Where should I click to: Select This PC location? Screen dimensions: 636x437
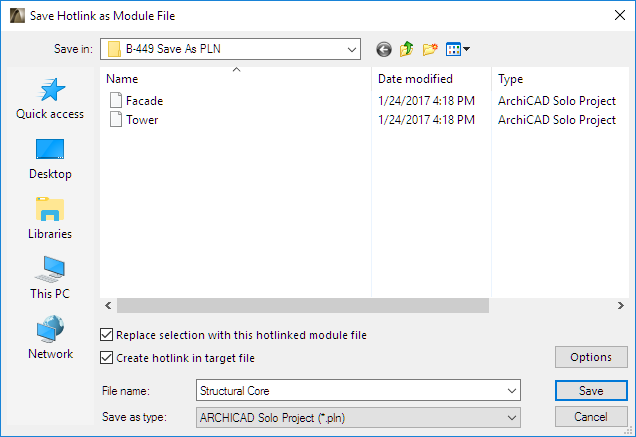50,280
